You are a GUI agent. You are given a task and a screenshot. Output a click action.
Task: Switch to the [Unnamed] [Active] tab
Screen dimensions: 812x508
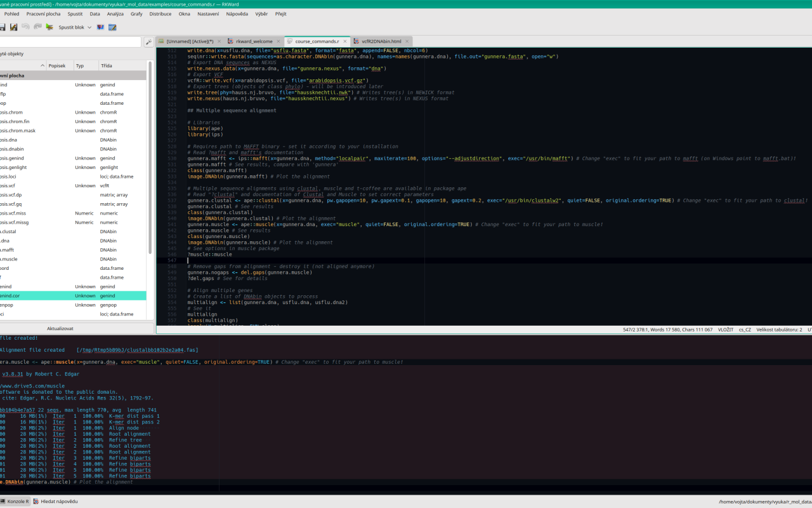[x=190, y=41]
